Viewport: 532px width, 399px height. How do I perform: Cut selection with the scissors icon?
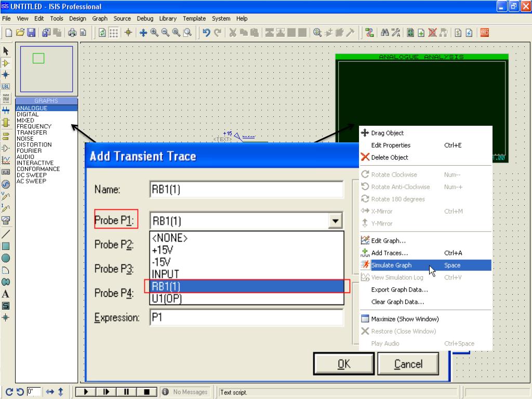click(233, 33)
